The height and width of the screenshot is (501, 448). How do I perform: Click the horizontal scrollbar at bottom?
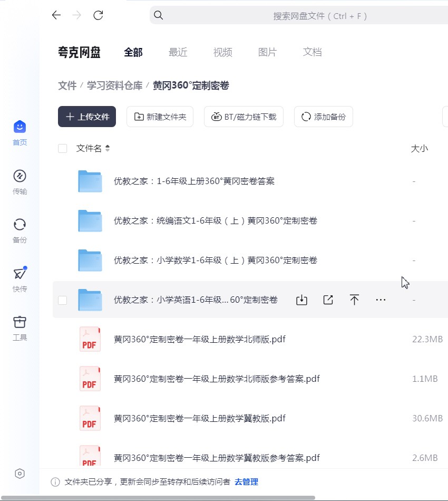pos(158,498)
